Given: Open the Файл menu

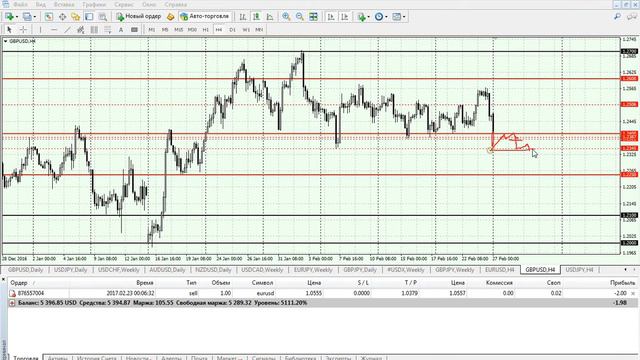Looking at the screenshot, I should pyautogui.click(x=20, y=4).
